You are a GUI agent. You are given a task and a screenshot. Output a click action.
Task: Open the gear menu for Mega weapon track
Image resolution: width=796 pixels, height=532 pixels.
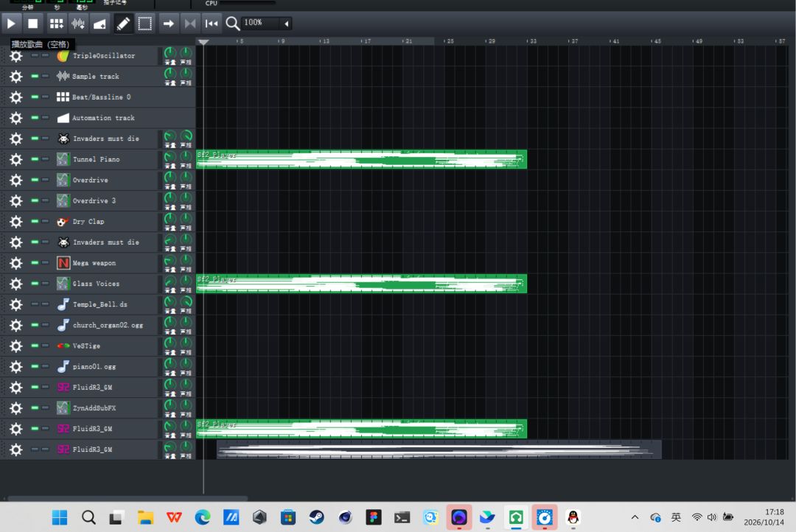[16, 263]
